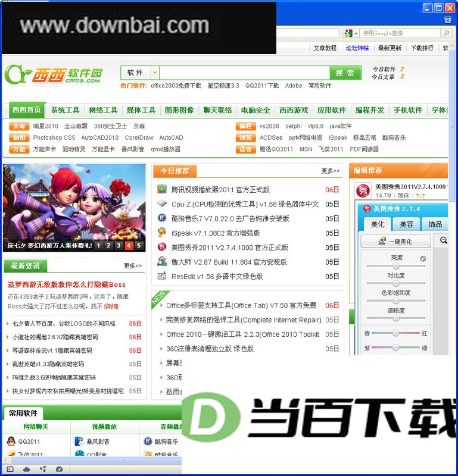Select banner slide number 5
Image resolution: width=458 pixels, height=476 pixels.
[x=139, y=246]
